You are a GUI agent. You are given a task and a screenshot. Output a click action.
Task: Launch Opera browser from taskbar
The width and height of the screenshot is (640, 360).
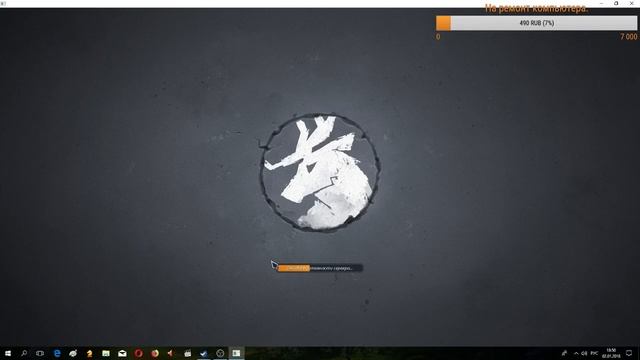(x=138, y=353)
